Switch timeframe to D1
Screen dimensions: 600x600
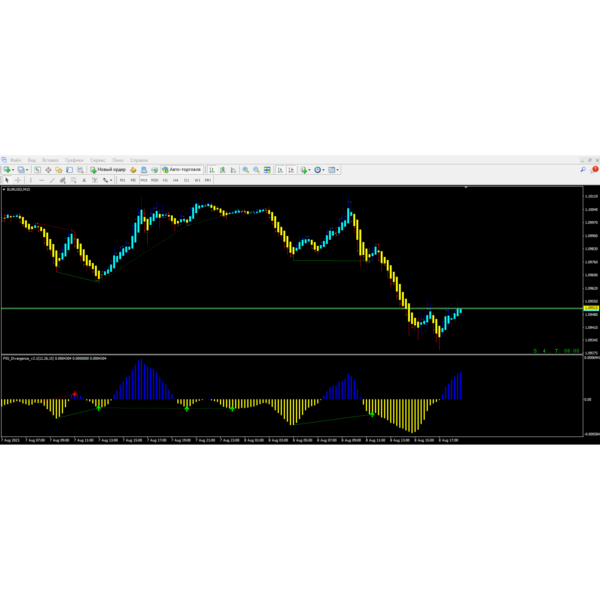tap(186, 180)
